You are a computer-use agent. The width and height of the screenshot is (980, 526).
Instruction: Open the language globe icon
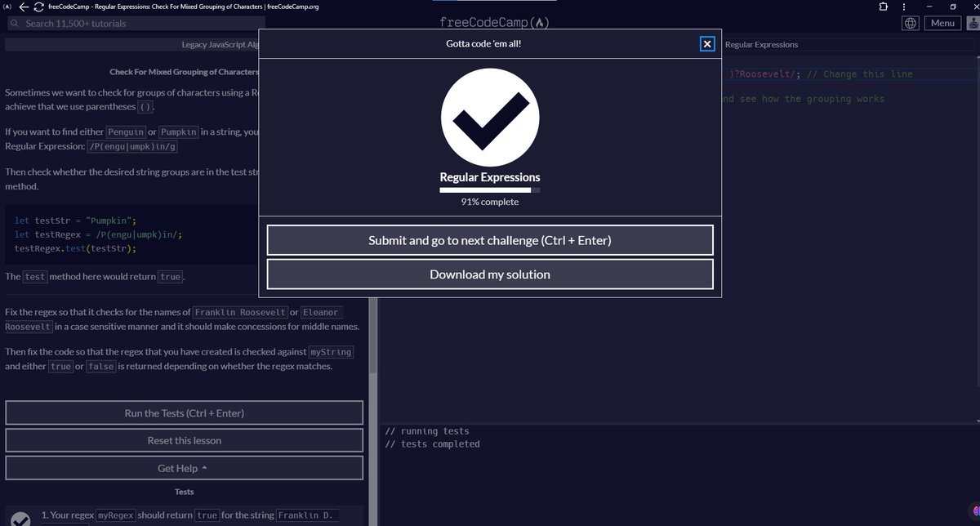[910, 23]
